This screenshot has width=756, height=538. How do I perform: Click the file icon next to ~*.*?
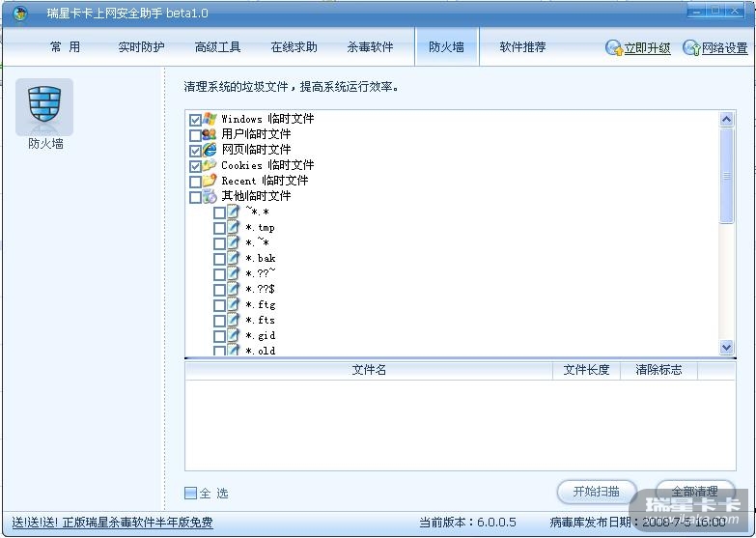point(234,212)
